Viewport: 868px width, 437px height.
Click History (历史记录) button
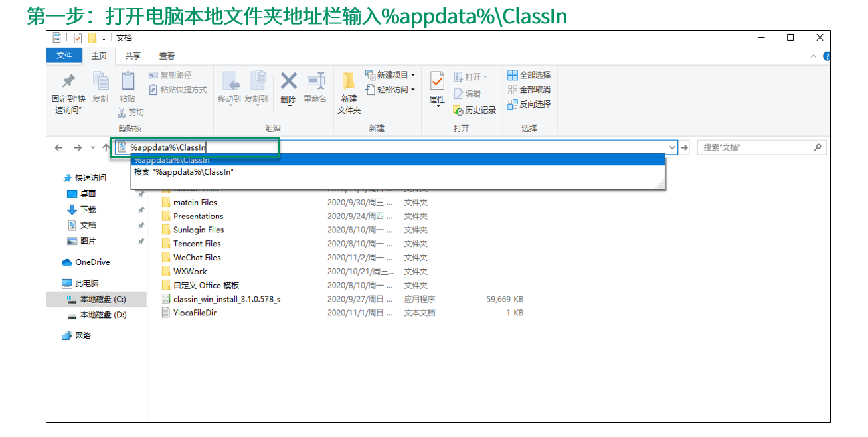[x=475, y=110]
